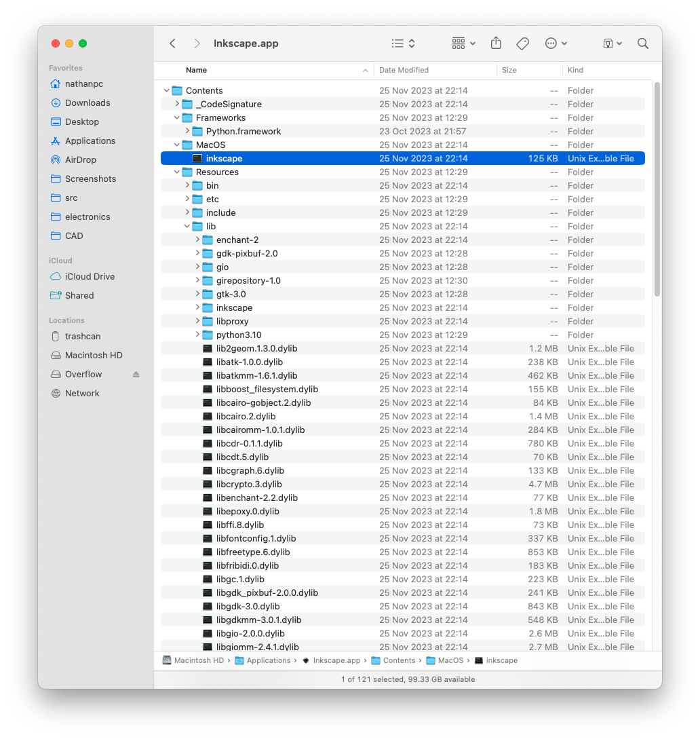Open the list view options switcher
The height and width of the screenshot is (739, 700).
click(403, 43)
